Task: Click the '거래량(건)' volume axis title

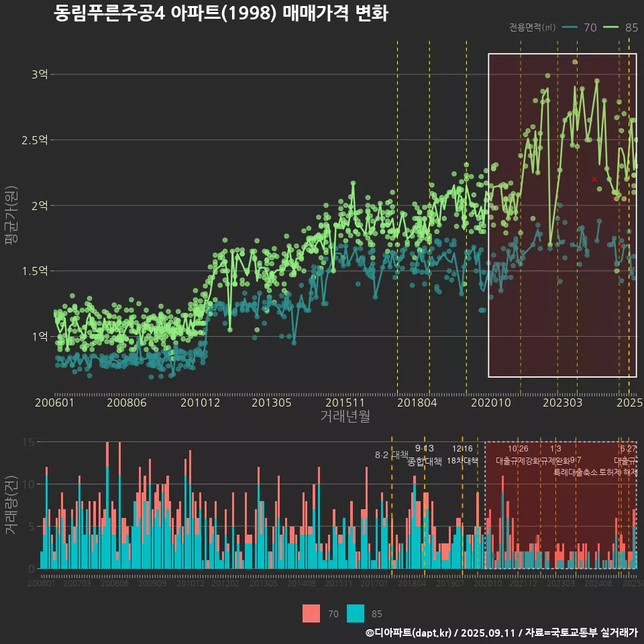Action: (11, 504)
